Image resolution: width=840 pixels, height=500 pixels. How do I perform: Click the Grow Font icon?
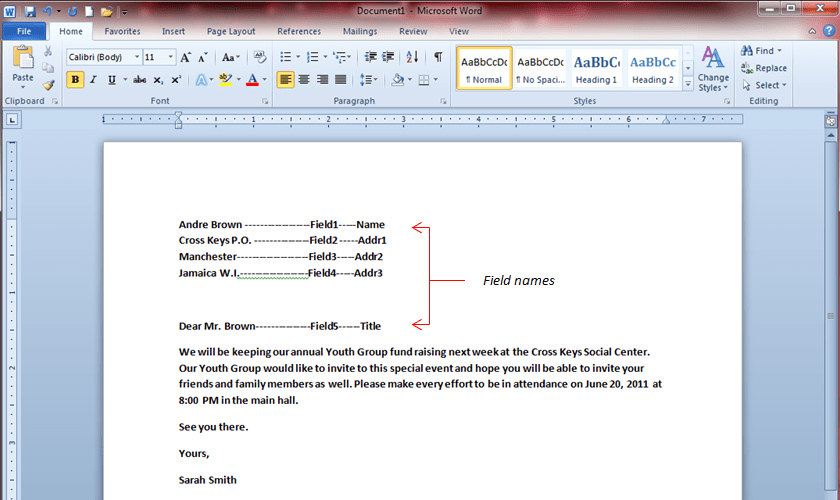[185, 57]
